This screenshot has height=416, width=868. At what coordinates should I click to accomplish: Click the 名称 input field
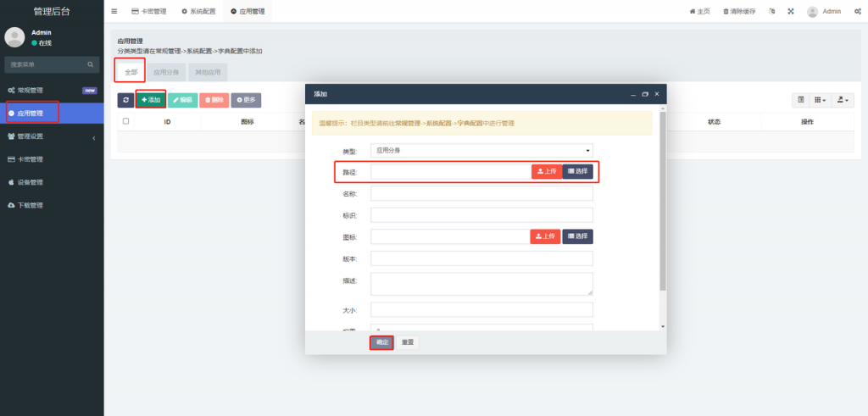coord(481,194)
